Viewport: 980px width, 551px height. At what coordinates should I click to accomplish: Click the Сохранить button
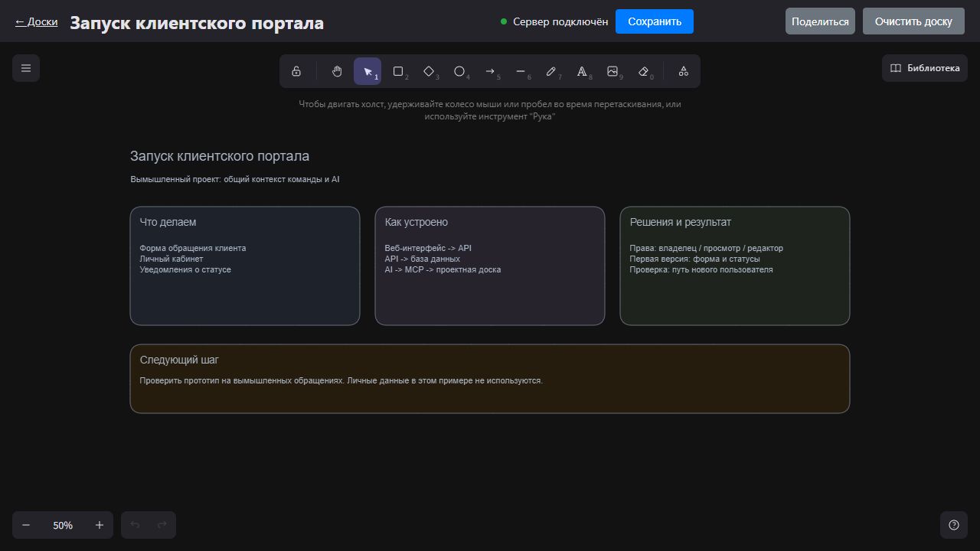coord(655,21)
